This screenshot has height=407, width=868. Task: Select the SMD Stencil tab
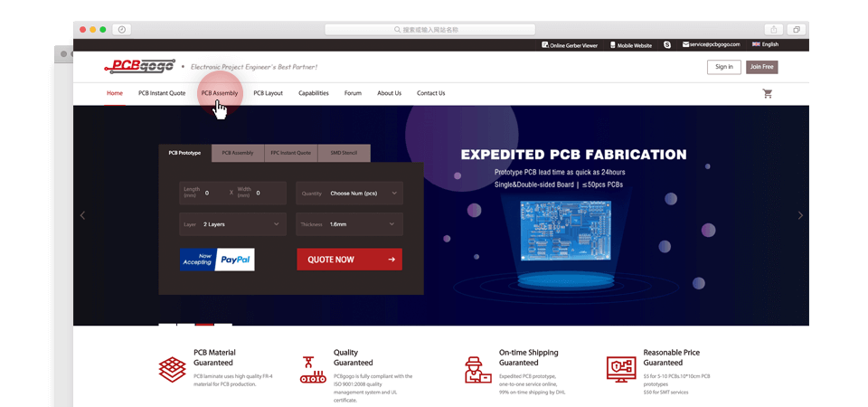click(344, 153)
